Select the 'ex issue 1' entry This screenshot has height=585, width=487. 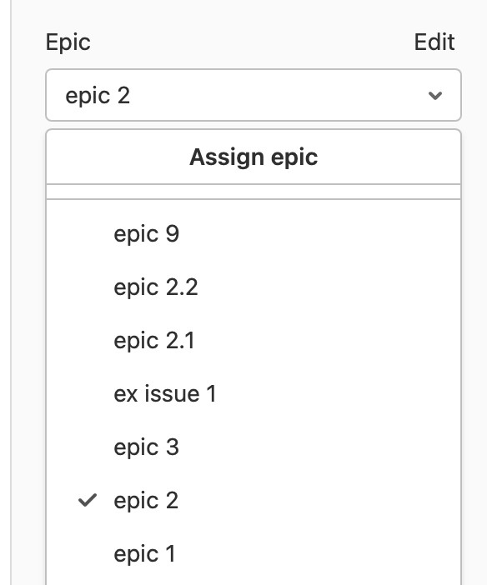coord(253,394)
